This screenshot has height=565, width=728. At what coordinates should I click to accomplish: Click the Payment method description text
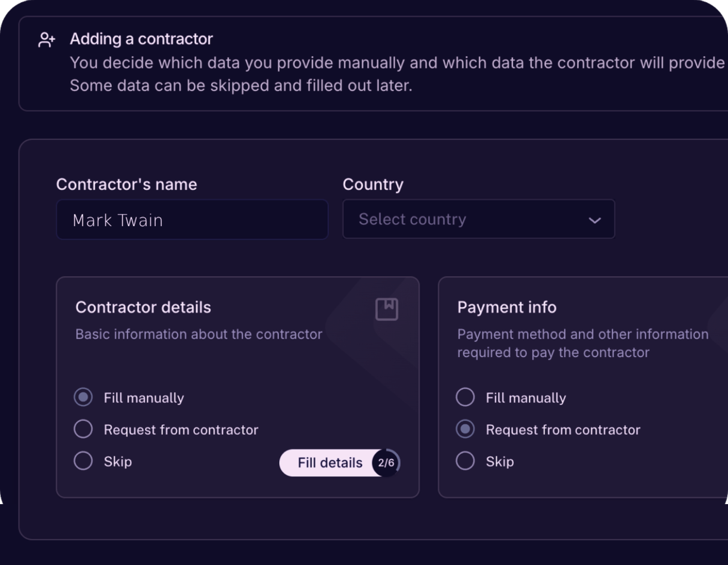click(582, 343)
